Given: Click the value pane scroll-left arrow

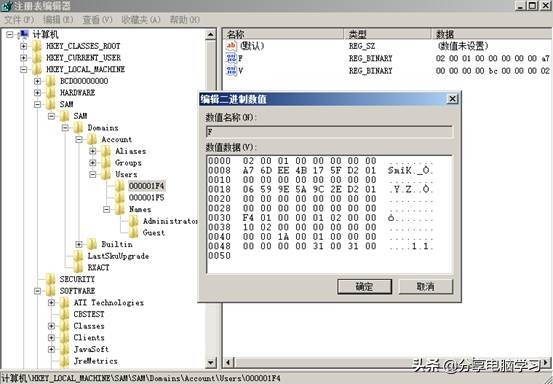Looking at the screenshot, I should (x=228, y=362).
